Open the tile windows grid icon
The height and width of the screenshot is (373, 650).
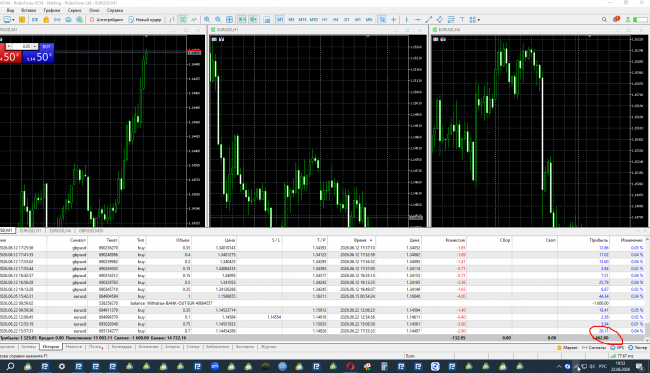tap(229, 19)
